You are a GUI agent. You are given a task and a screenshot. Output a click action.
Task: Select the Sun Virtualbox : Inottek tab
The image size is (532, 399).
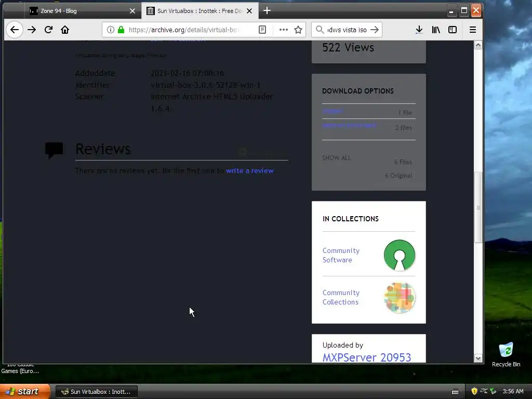click(x=200, y=11)
